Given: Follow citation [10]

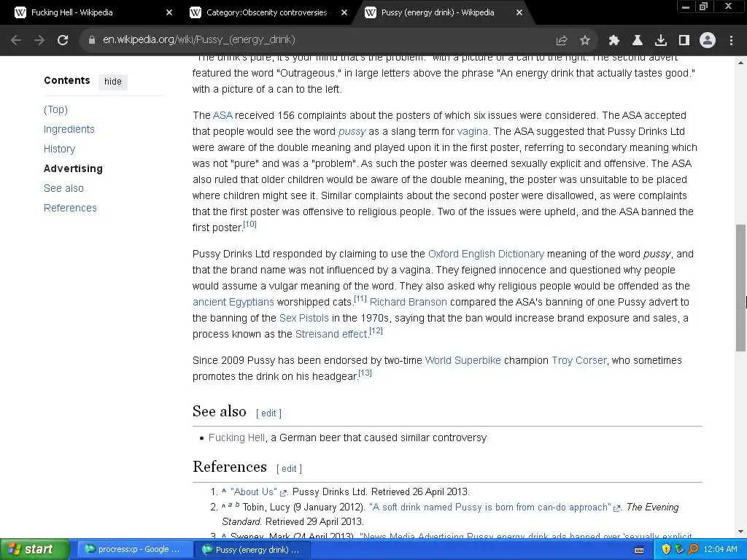Looking at the screenshot, I should coord(249,224).
